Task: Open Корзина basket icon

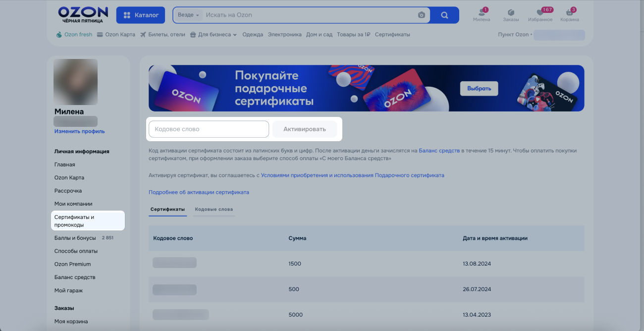Action: 569,13
